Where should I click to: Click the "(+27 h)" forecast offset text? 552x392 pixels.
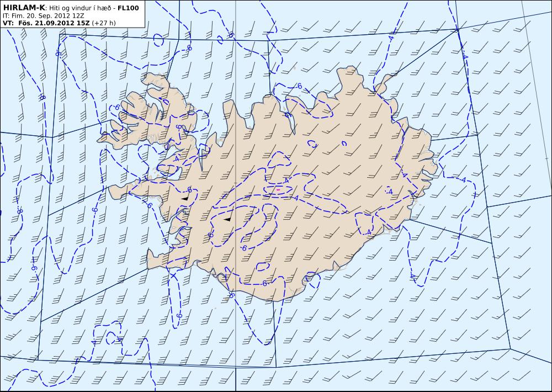click(104, 23)
